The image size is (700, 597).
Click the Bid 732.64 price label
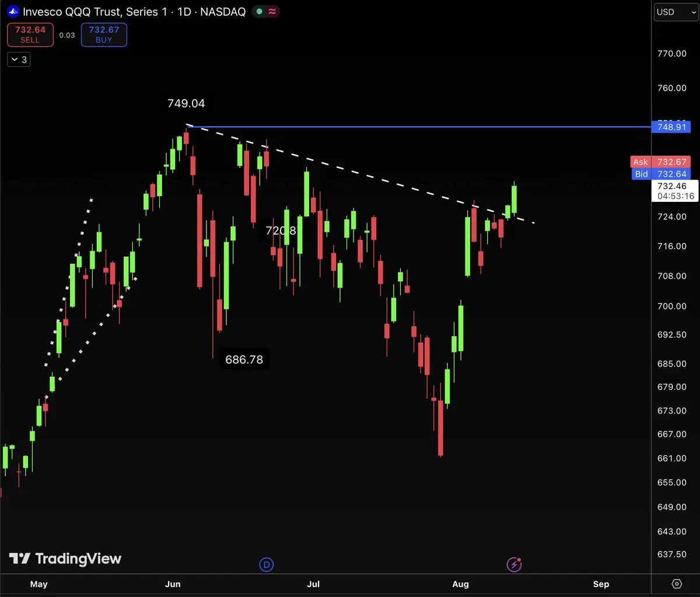tap(661, 174)
